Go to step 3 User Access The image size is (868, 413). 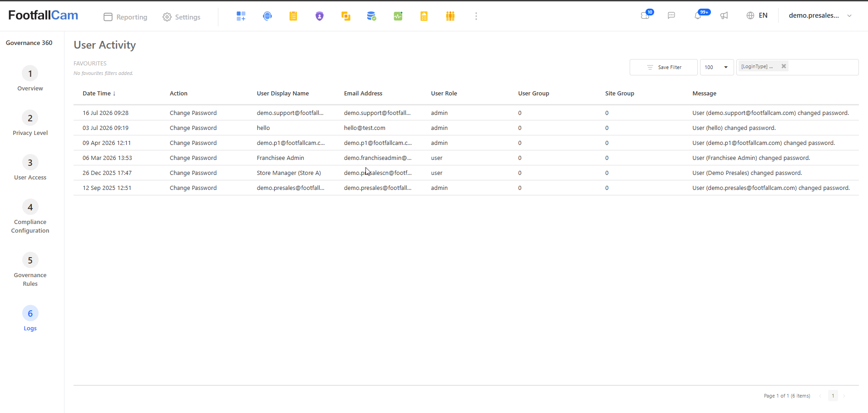30,168
